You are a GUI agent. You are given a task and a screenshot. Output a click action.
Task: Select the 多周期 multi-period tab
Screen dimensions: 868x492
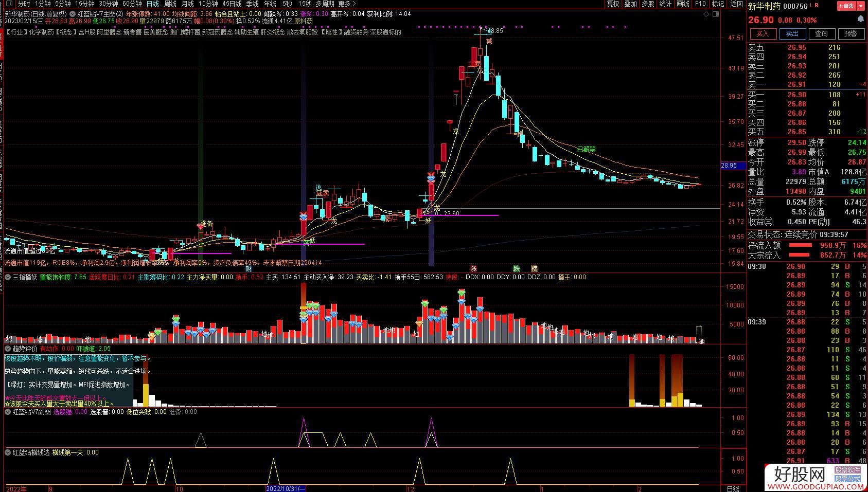point(325,4)
